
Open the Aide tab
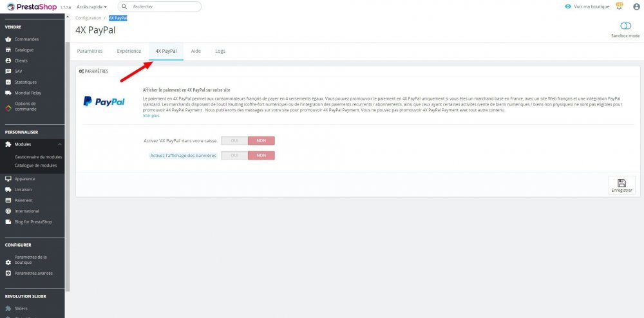pos(196,51)
